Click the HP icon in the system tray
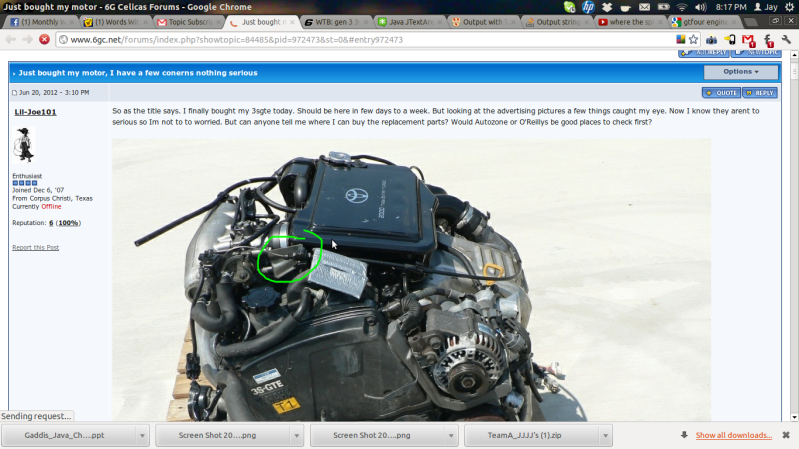This screenshot has height=449, width=799. point(588,7)
